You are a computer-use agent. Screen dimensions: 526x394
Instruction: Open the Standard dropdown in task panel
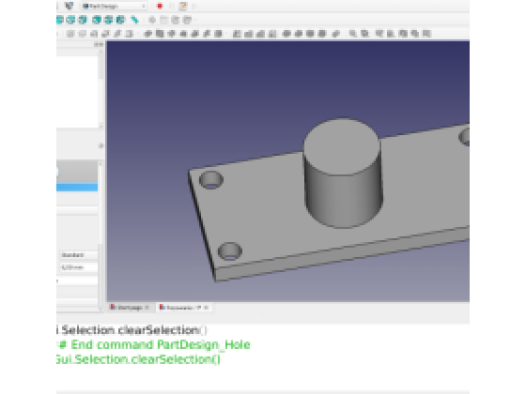(79, 255)
